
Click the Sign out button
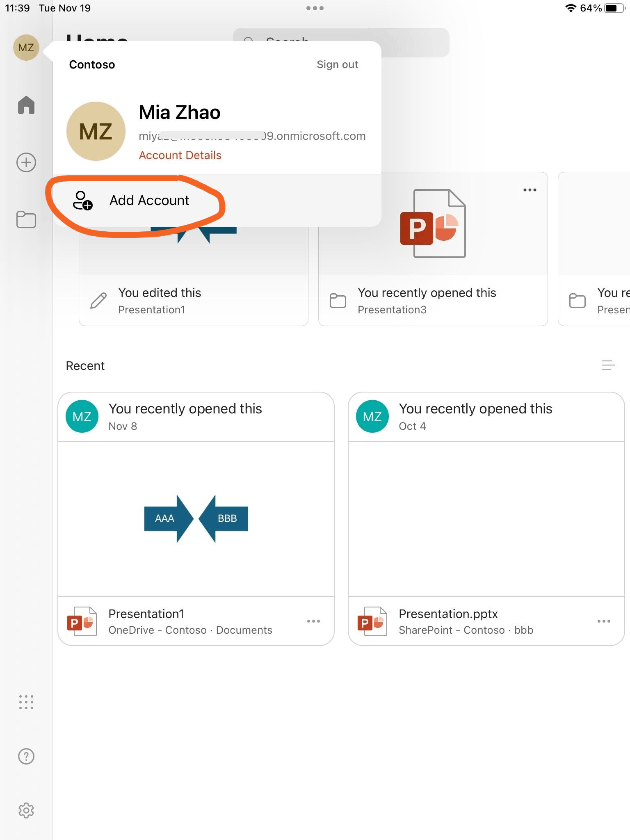click(x=337, y=64)
